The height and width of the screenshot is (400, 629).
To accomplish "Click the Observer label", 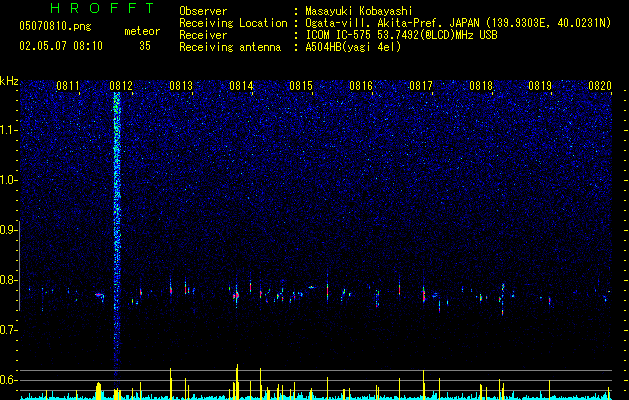I will pyautogui.click(x=203, y=11).
